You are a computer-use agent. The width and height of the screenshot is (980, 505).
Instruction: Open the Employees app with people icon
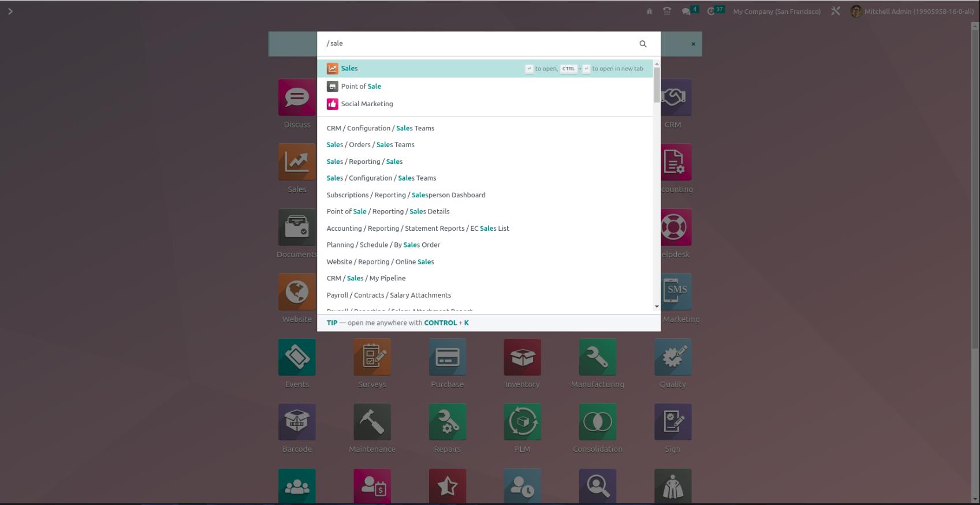297,486
